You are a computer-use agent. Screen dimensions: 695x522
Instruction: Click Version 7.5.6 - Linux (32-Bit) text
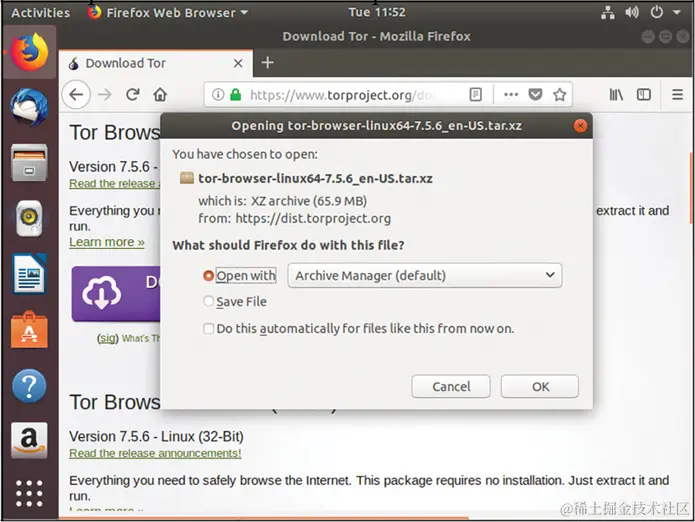coord(156,436)
